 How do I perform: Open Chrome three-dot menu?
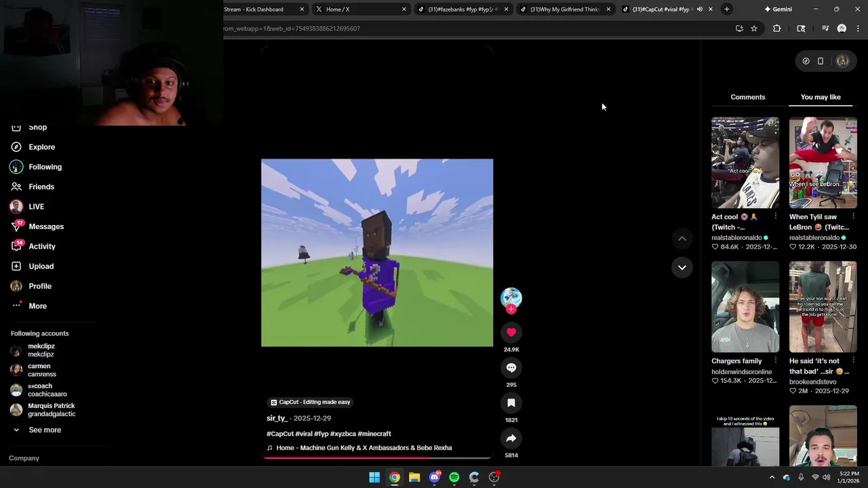coord(858,28)
